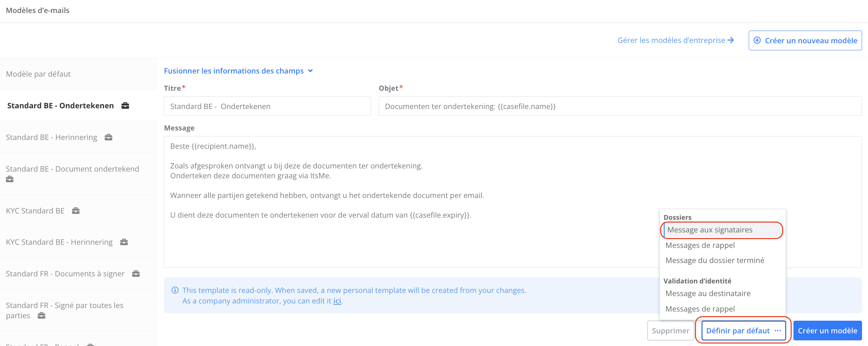Click into the Titre input field

pyautogui.click(x=267, y=106)
